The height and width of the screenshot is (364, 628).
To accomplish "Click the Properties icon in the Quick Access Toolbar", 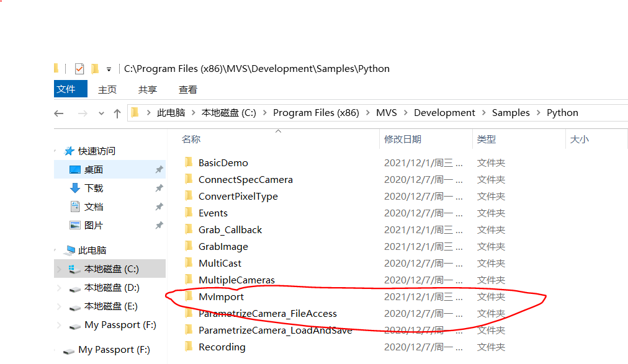I will click(x=79, y=68).
